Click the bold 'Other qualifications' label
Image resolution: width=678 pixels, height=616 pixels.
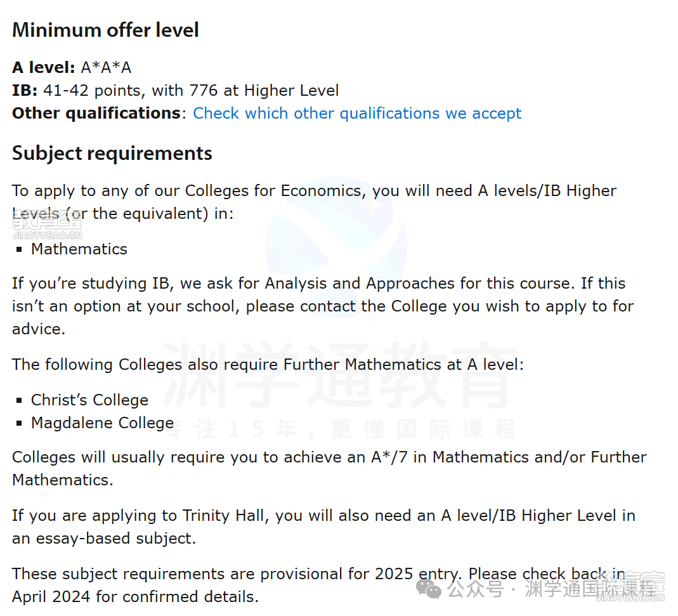(96, 114)
